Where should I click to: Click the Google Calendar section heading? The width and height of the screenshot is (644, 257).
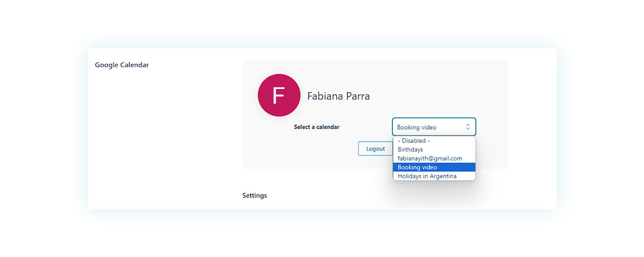122,65
